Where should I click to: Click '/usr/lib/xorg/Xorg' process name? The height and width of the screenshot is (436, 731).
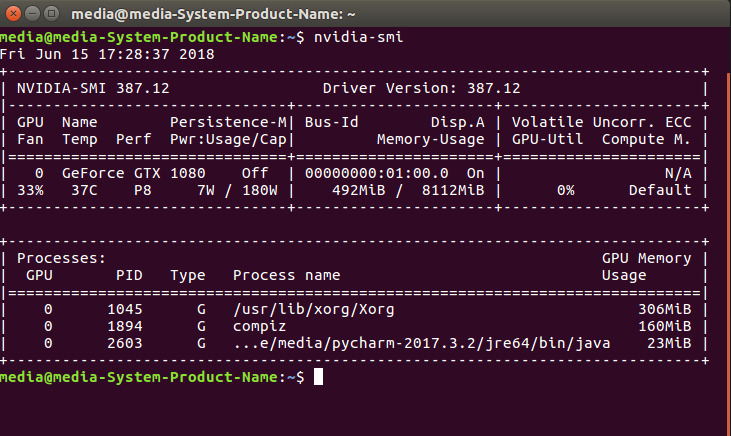click(x=314, y=309)
